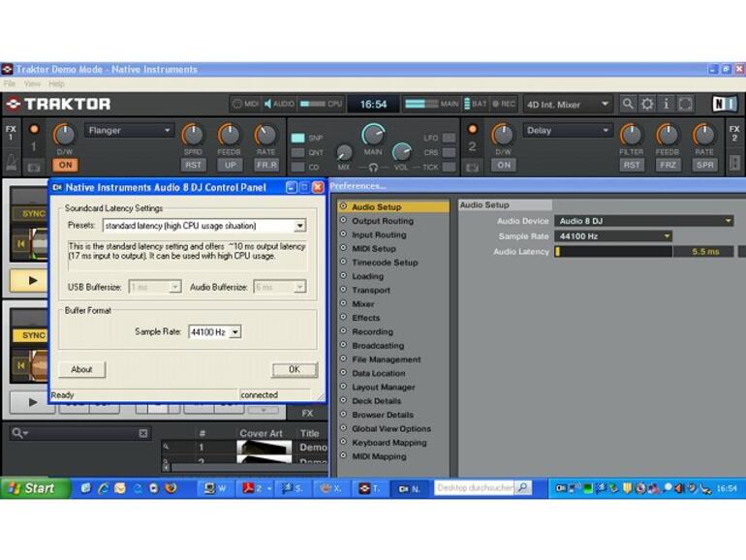The height and width of the screenshot is (560, 746).
Task: Open the File menu
Action: [10, 83]
